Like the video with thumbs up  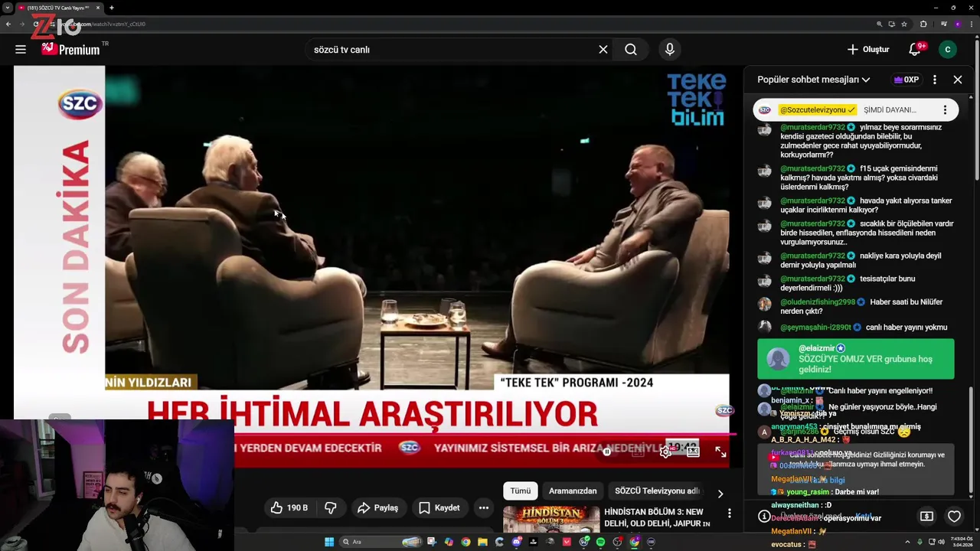[x=288, y=507]
